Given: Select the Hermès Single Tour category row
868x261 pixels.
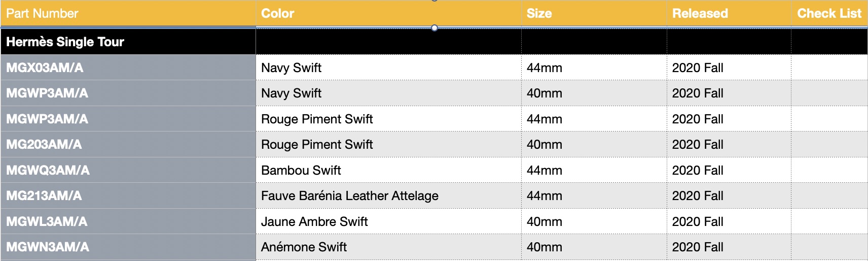Looking at the screenshot, I should (x=434, y=42).
